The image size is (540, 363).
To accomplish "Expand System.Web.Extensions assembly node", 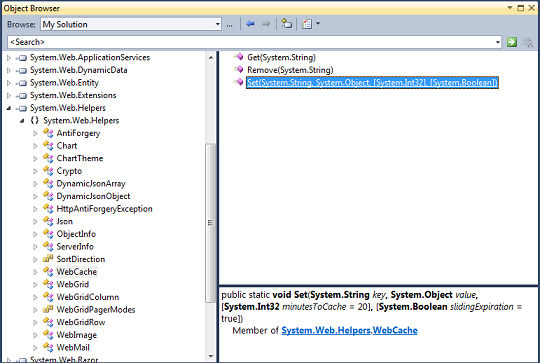I will click(x=9, y=95).
